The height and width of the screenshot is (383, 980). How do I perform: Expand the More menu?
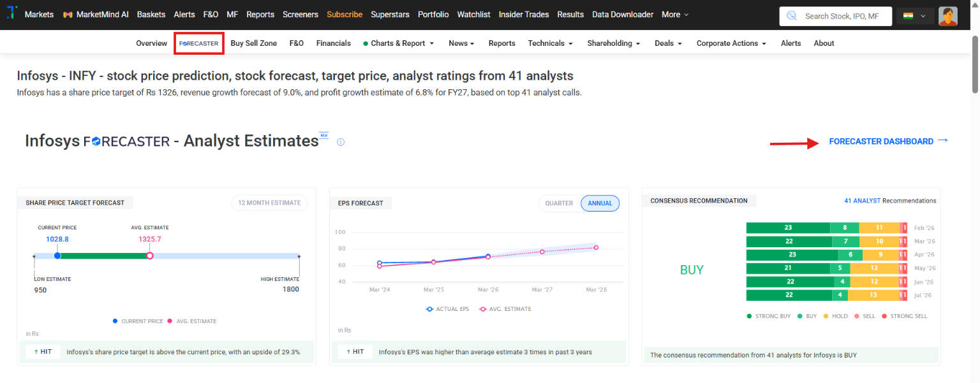pyautogui.click(x=675, y=14)
